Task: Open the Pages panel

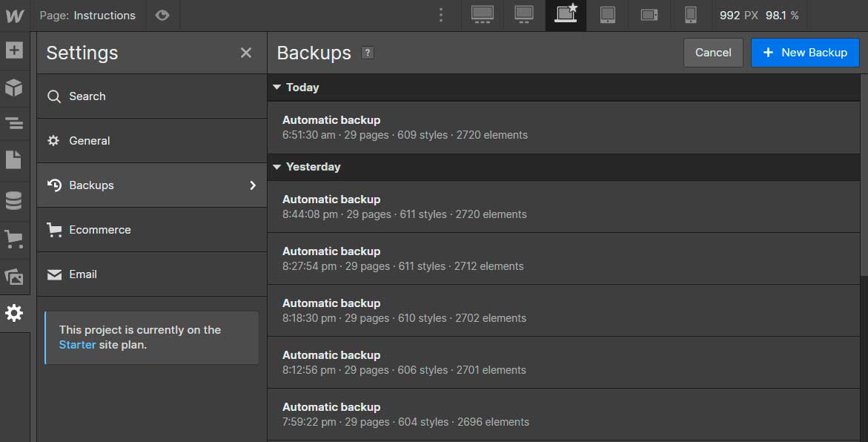Action: (x=14, y=159)
